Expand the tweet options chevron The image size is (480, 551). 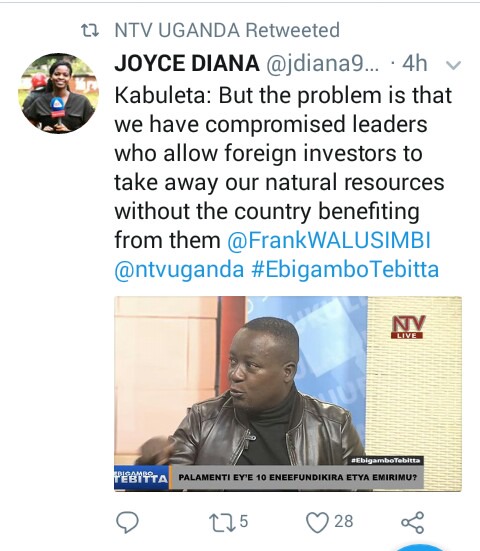click(453, 65)
